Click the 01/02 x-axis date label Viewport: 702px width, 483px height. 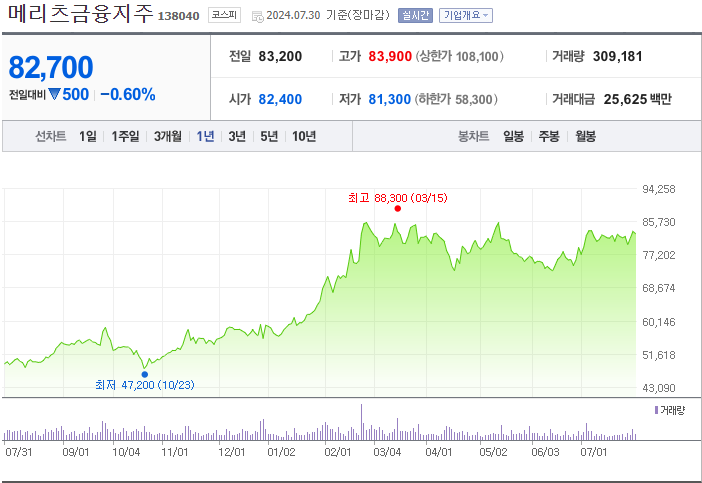(281, 452)
